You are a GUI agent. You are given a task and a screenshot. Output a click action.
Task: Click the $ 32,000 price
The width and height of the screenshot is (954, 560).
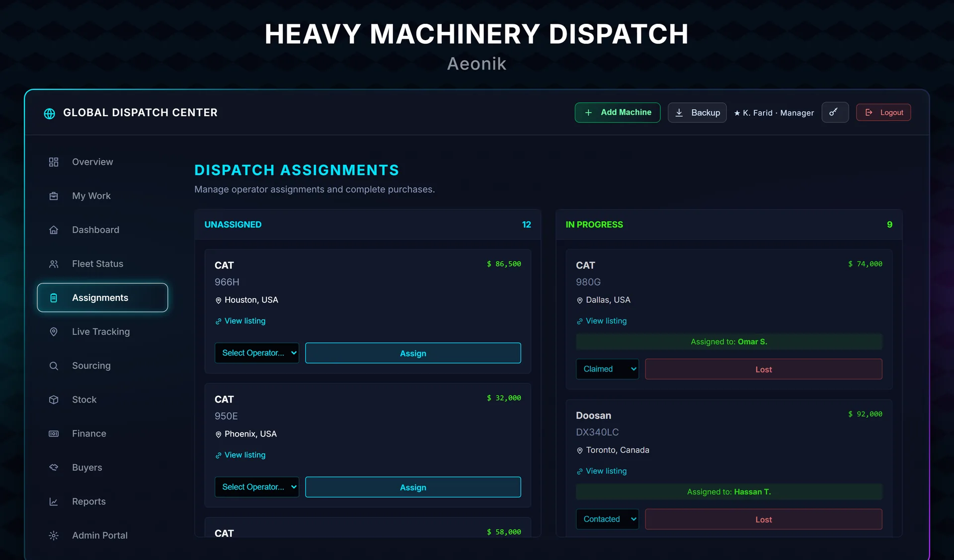coord(504,398)
